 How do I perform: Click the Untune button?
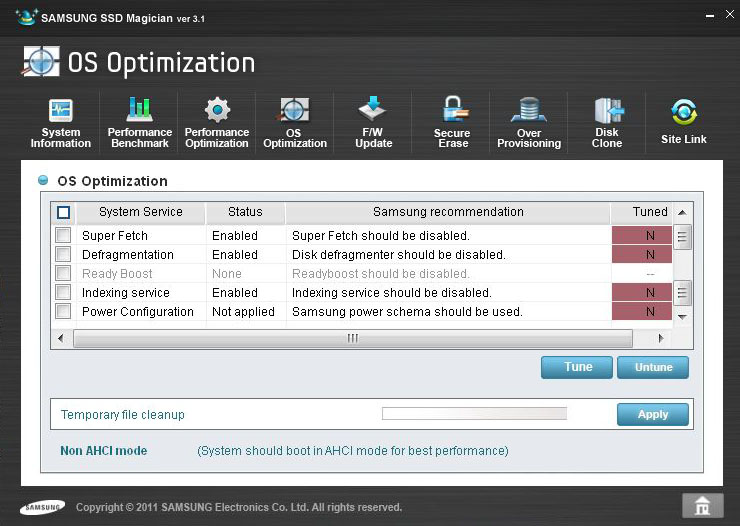pyautogui.click(x=653, y=367)
